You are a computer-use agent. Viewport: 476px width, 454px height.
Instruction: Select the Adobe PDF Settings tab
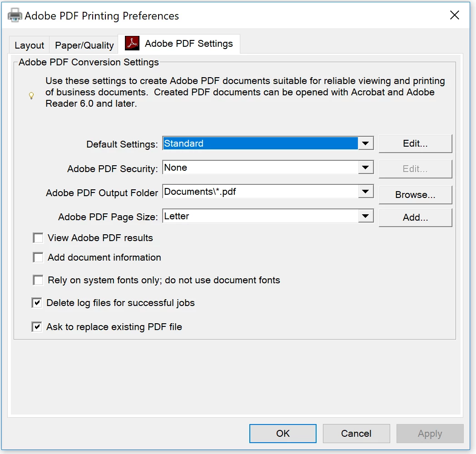(x=179, y=44)
